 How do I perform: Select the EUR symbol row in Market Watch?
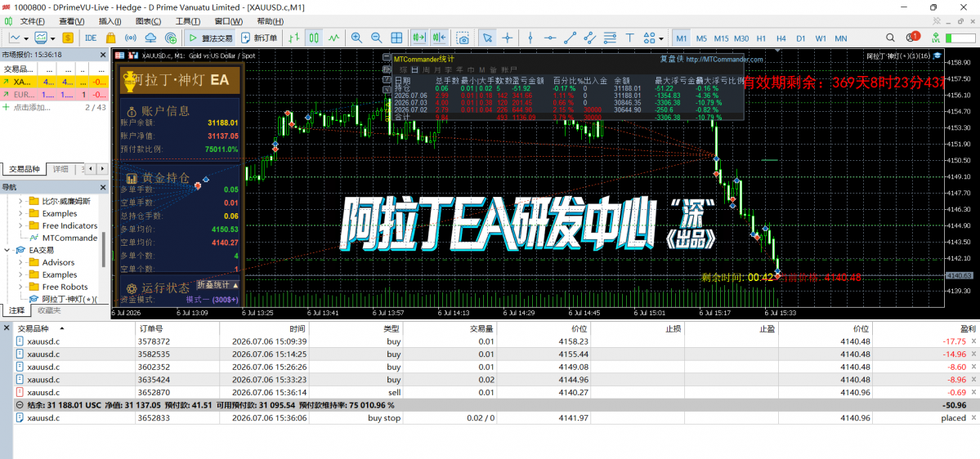55,94
